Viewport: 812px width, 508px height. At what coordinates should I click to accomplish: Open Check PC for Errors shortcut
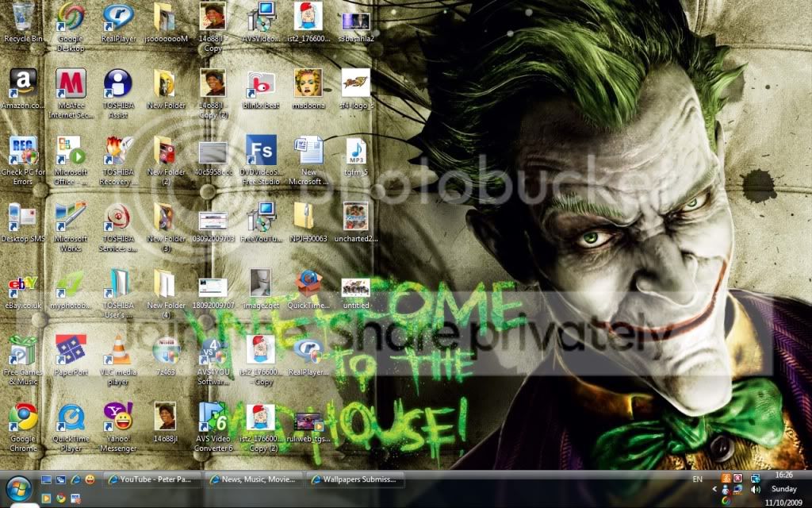[x=23, y=160]
